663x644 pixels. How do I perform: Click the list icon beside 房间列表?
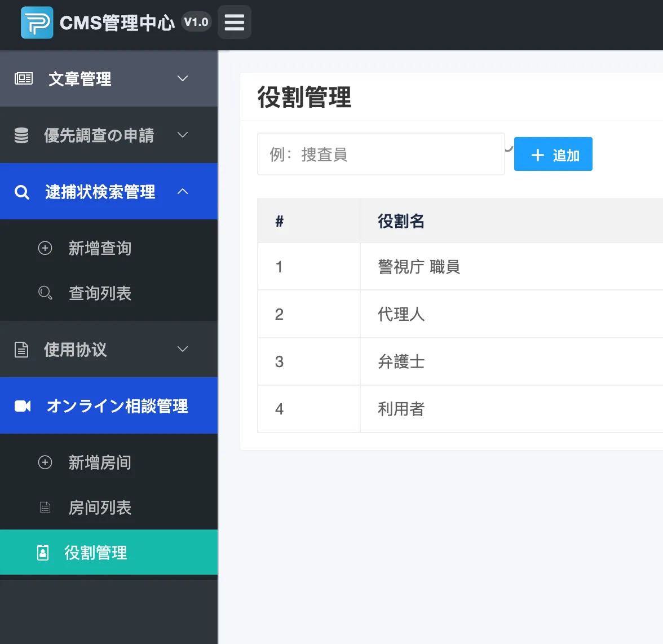[45, 507]
